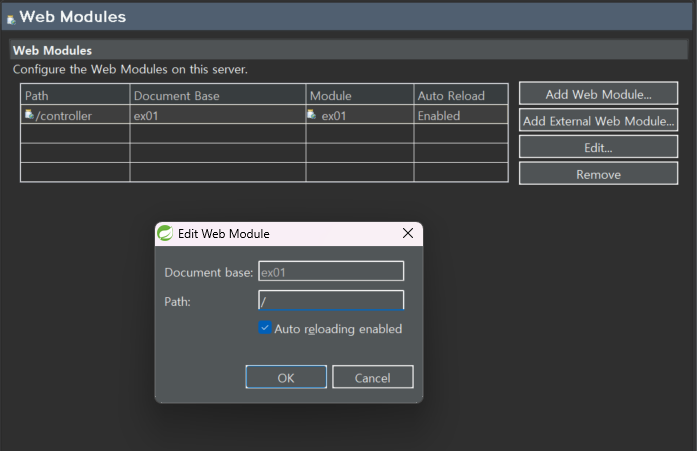697x451 pixels.
Task: Click the Auto reloading enabled label
Action: [338, 329]
